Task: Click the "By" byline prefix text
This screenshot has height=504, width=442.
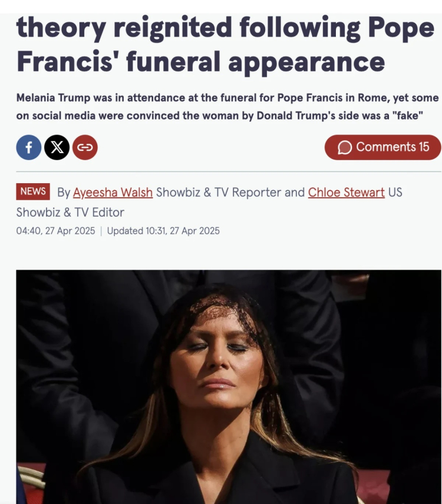Action: (x=64, y=193)
